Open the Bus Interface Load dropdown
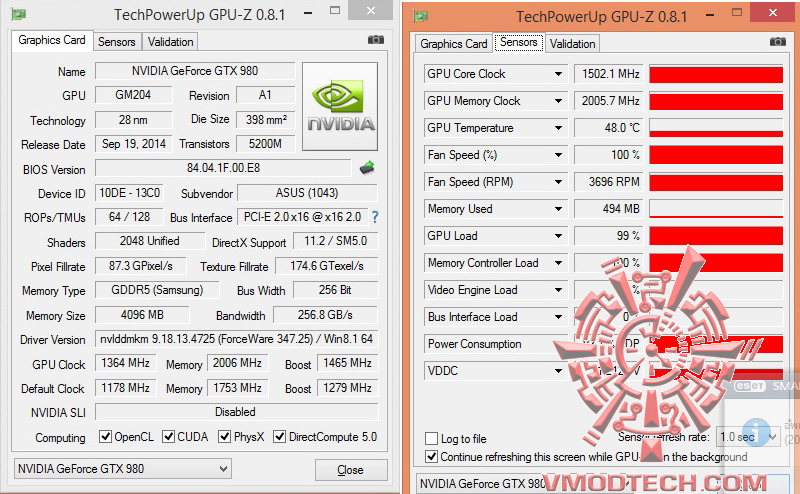 [x=558, y=317]
